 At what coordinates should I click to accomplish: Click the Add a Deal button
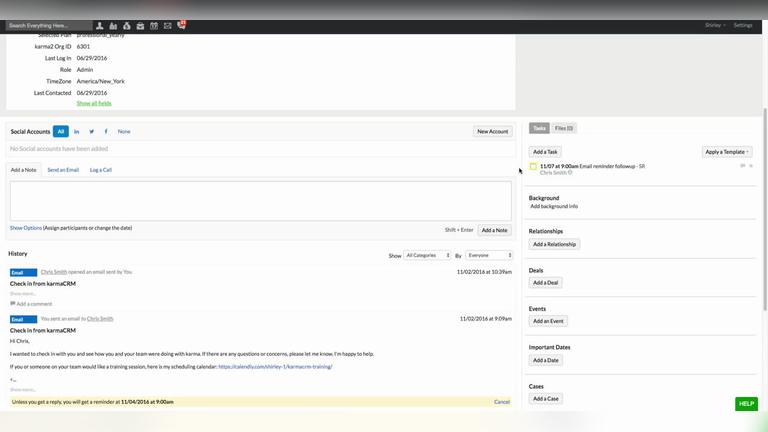coord(546,283)
